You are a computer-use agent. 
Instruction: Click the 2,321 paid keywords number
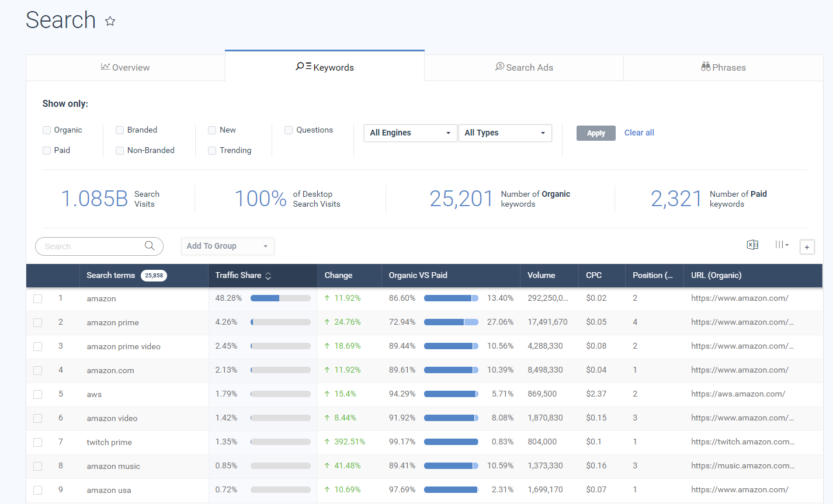pos(676,199)
